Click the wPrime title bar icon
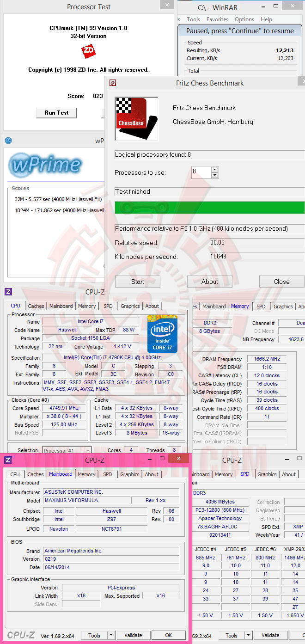Image resolution: width=305 pixels, height=644 pixels. (8, 141)
